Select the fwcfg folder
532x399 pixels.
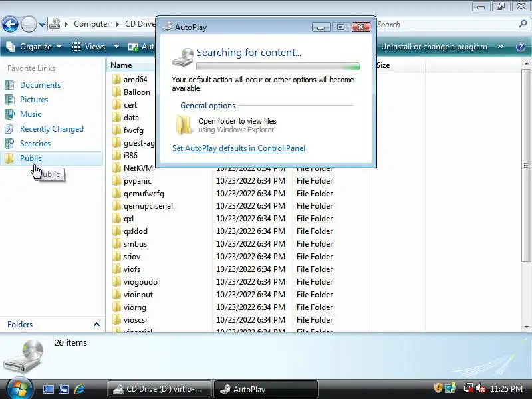pyautogui.click(x=134, y=130)
